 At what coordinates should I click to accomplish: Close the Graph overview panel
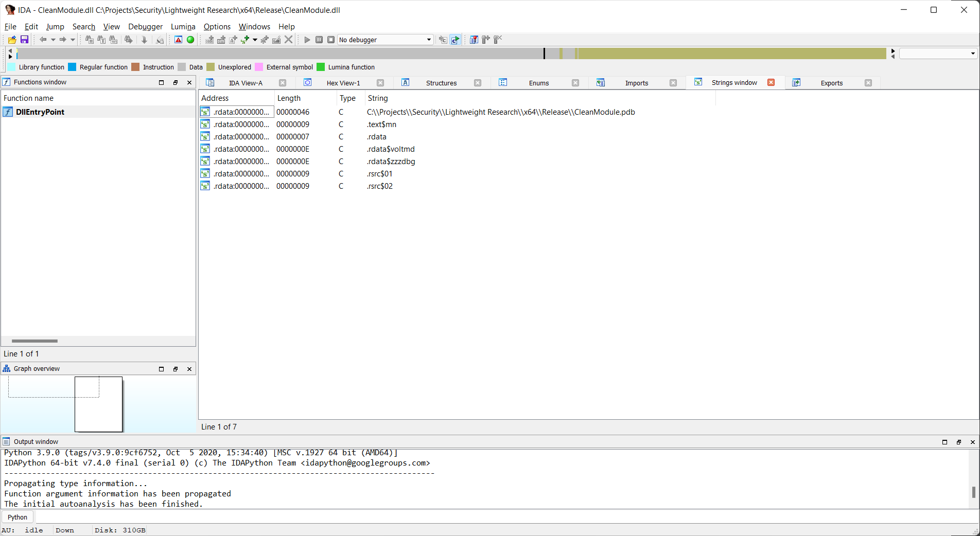pos(189,369)
